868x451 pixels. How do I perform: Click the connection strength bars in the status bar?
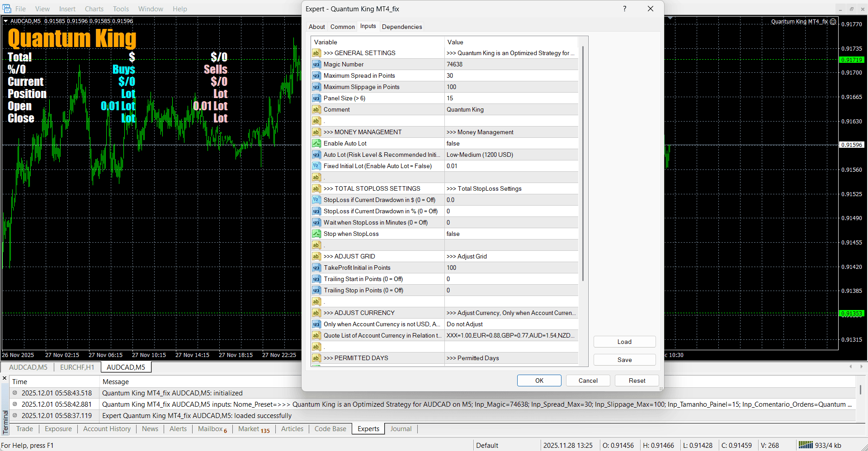[807, 445]
